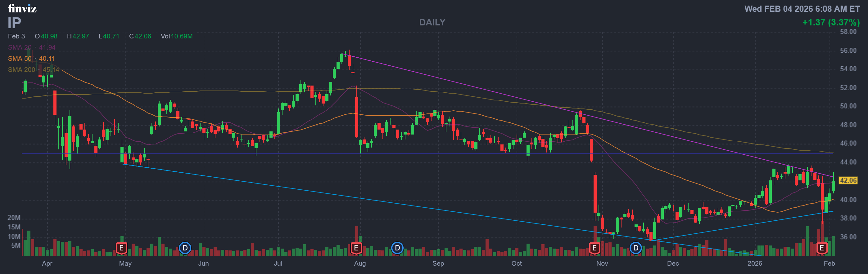The width and height of the screenshot is (868, 274).
Task: Select the dividend marker between Nov and Dec
Action: click(x=635, y=248)
